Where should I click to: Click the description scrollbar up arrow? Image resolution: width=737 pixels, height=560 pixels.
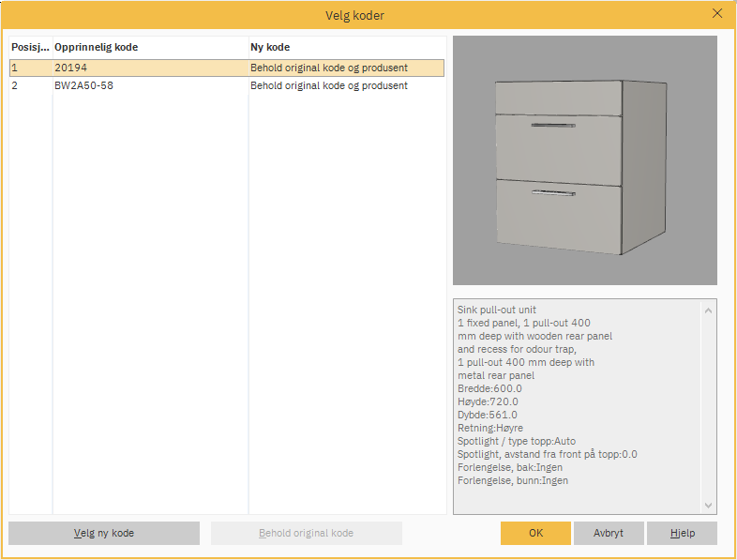point(708,310)
